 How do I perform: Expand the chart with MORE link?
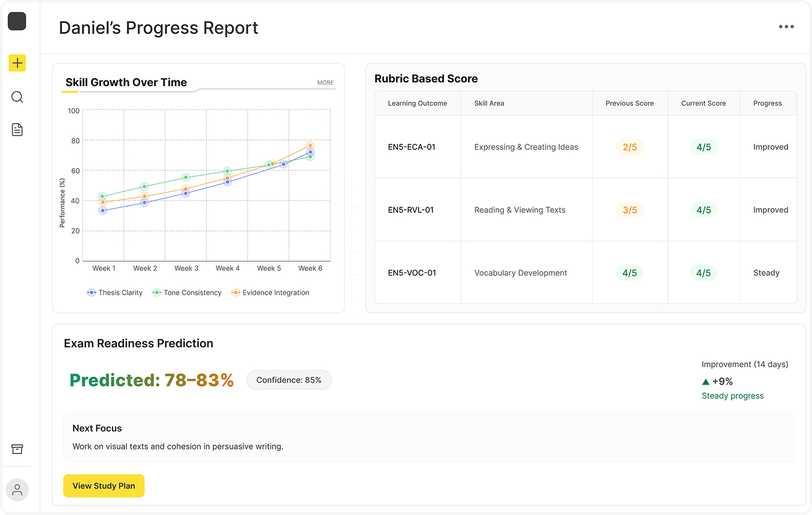(x=325, y=83)
